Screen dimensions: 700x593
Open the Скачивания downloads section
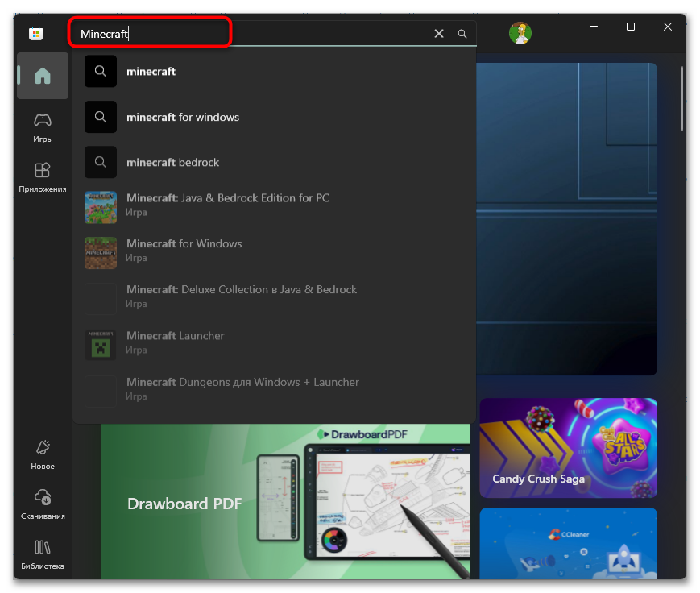point(43,504)
